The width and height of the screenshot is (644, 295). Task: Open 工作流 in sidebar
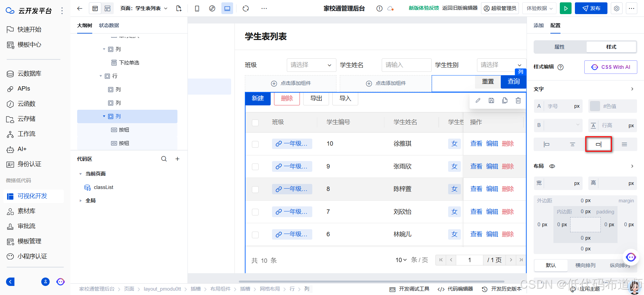point(26,134)
